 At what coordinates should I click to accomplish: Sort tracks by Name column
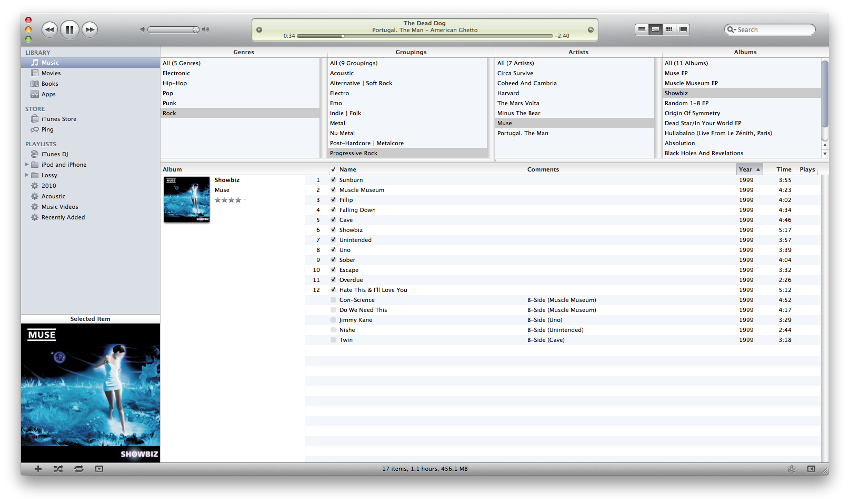[431, 169]
